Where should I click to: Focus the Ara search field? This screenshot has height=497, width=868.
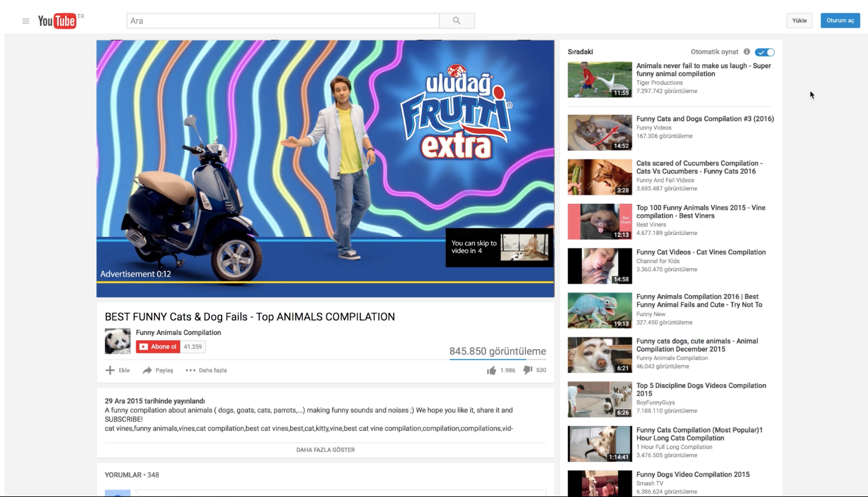(x=283, y=21)
